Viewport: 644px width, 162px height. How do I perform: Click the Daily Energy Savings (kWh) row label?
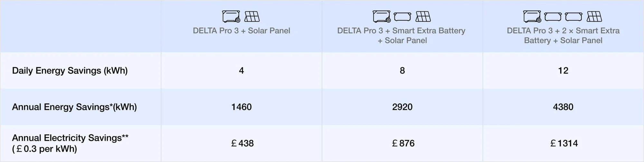tap(70, 71)
